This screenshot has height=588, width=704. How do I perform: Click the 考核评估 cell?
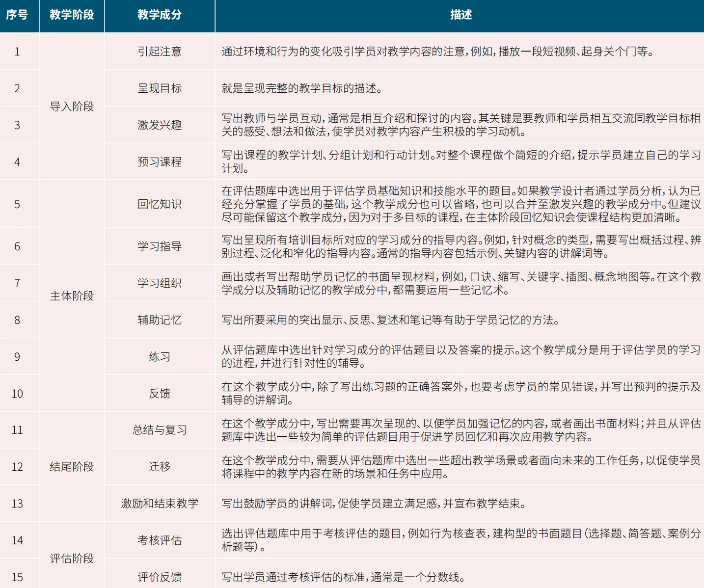pos(160,540)
